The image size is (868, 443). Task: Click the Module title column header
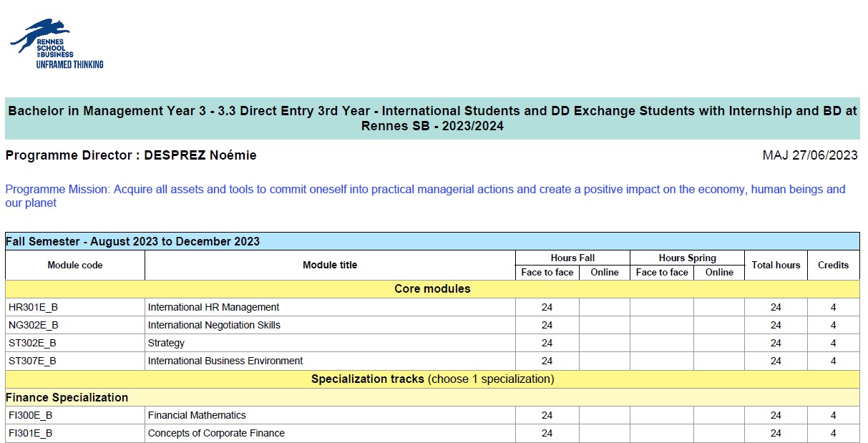point(330,265)
